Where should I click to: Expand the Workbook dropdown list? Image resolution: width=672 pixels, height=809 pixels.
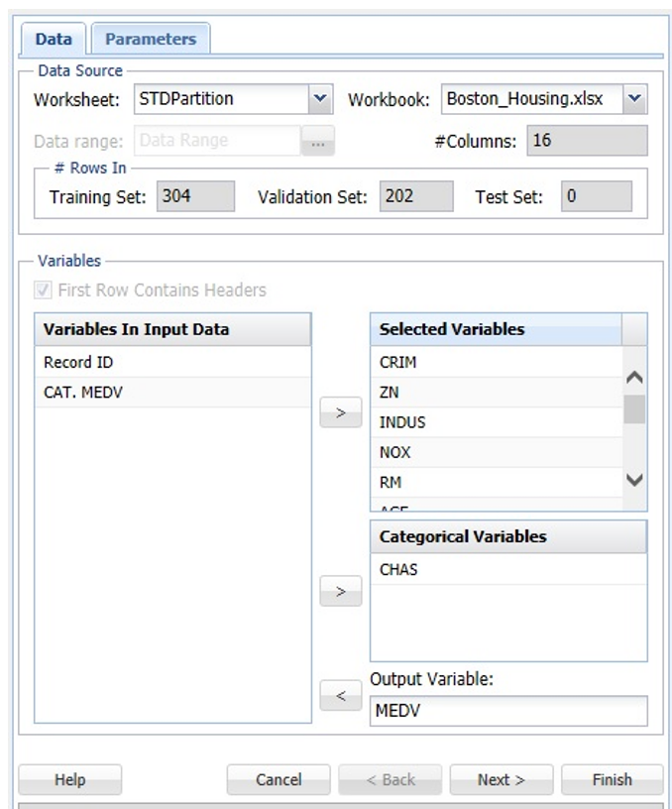635,99
